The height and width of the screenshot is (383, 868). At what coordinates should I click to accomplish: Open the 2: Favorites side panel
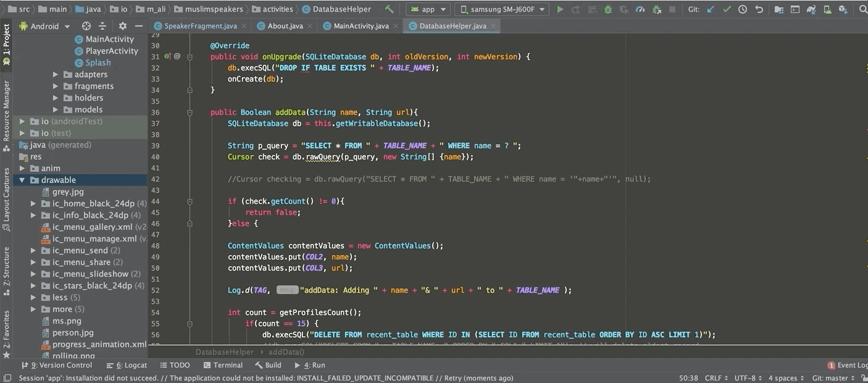[x=6, y=334]
